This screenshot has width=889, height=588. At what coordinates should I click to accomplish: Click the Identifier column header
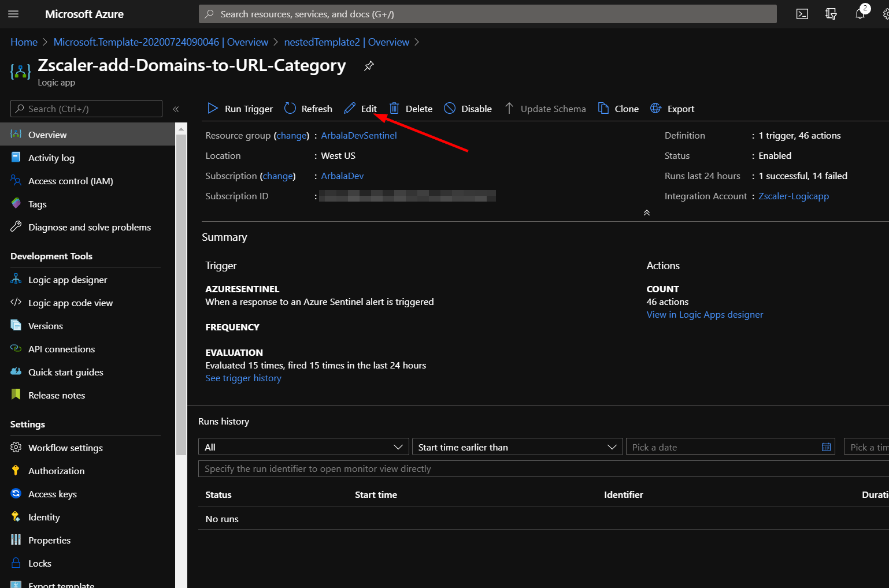point(623,494)
